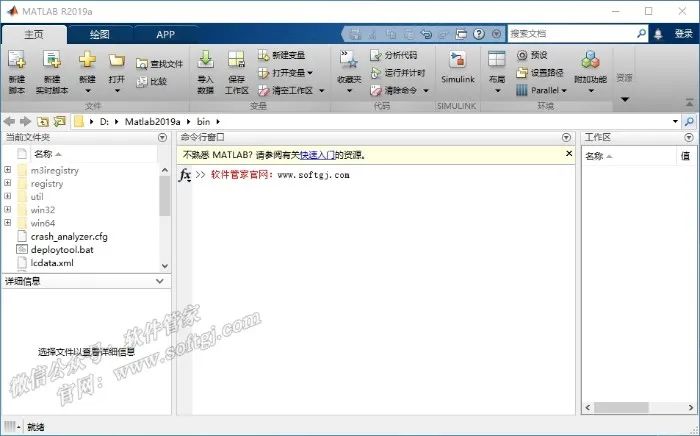
Task: Switch to the 绘图 (Plots) tab
Action: click(100, 34)
